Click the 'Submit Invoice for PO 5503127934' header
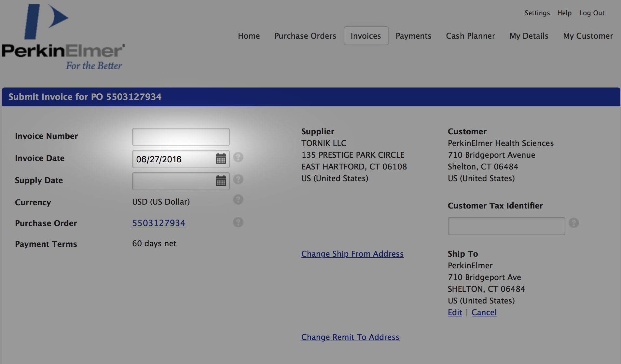This screenshot has height=364, width=621. (85, 97)
